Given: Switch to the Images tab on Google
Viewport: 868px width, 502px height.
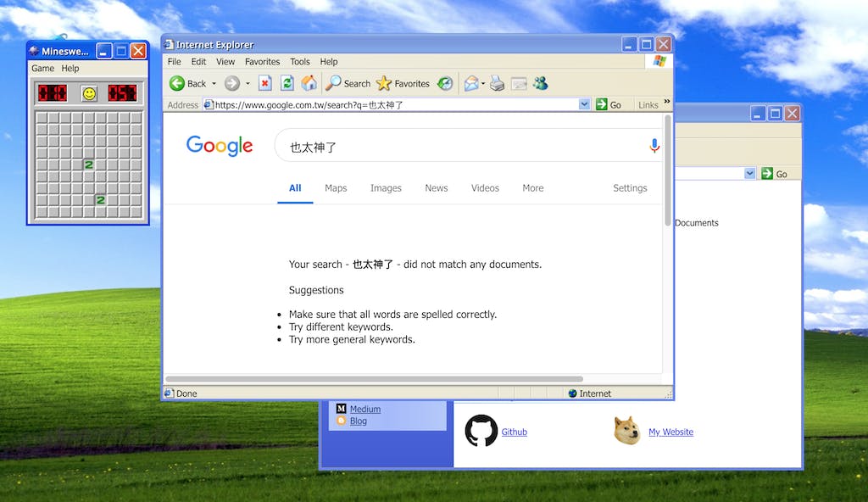Looking at the screenshot, I should [x=386, y=187].
